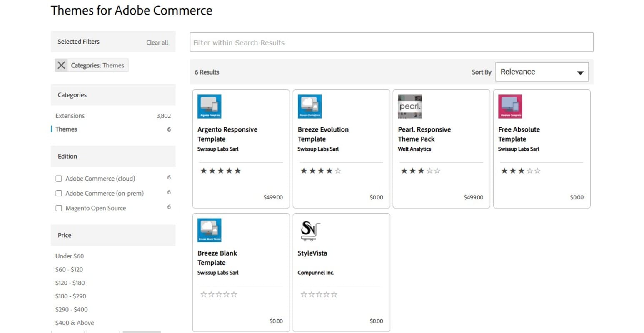Open the StyleVista shopping cart logo
Image resolution: width=644 pixels, height=333 pixels.
tap(310, 230)
